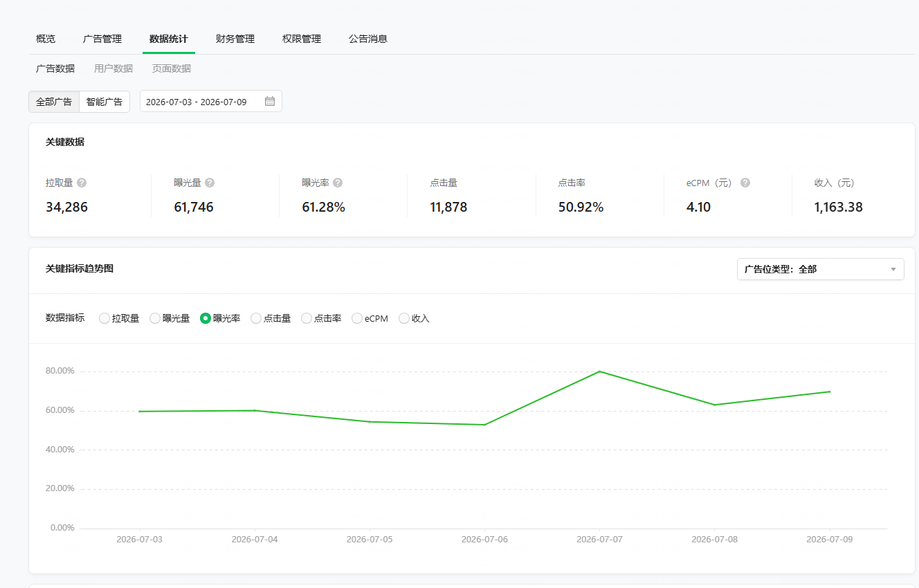Viewport: 919px width, 588px height.
Task: Switch to the 权限管理 tab
Action: click(302, 39)
